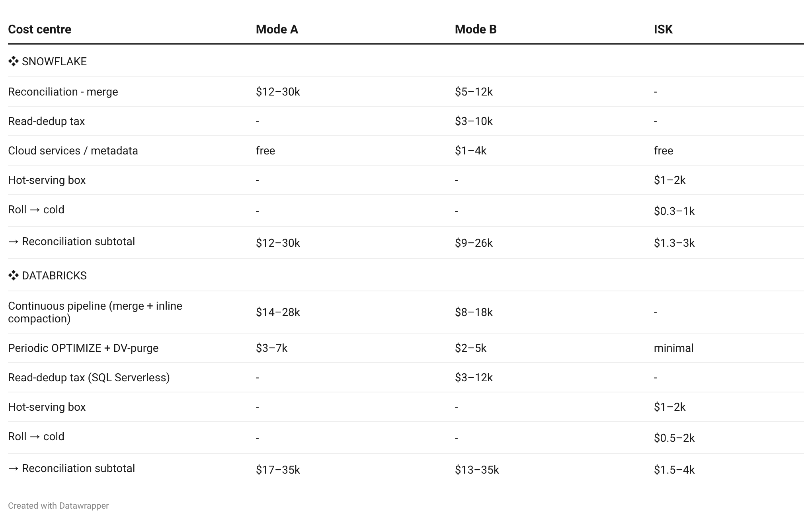The height and width of the screenshot is (519, 812).
Task: Click the Cost centre column header
Action: click(39, 29)
